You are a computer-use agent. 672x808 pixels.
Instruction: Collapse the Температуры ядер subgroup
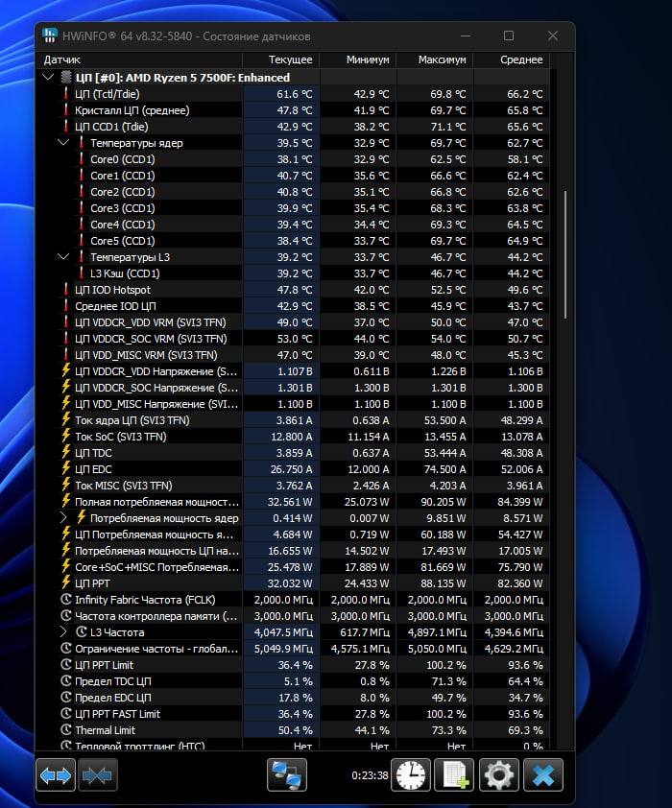click(64, 143)
